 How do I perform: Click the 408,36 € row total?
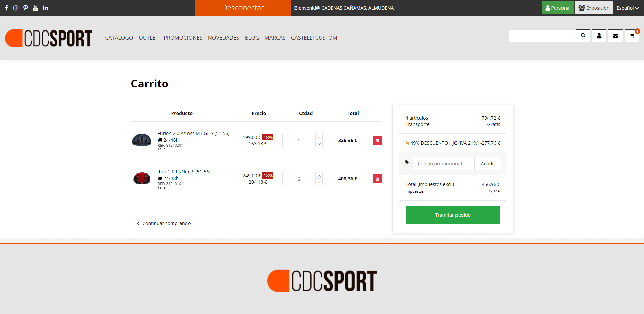[347, 179]
